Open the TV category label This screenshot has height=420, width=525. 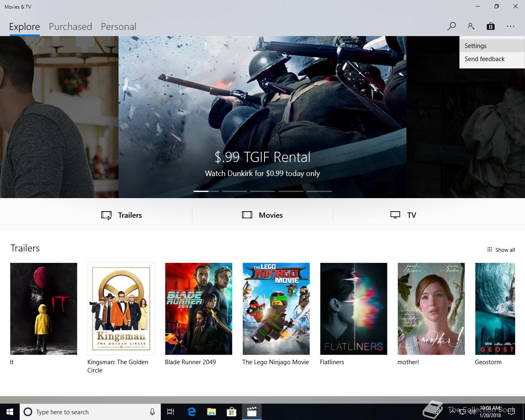pos(412,215)
